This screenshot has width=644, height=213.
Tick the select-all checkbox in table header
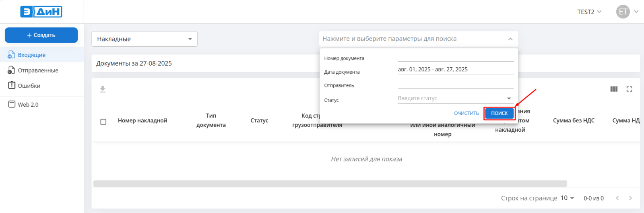(x=103, y=122)
